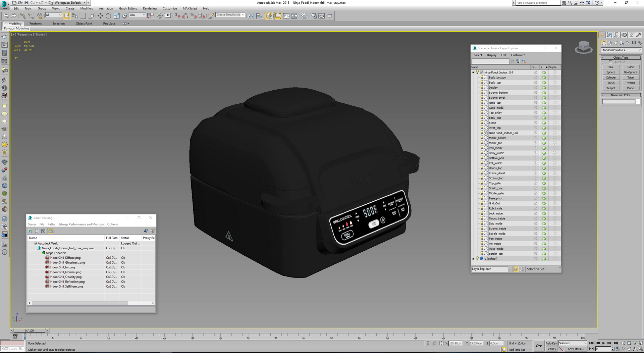Open Render Setup teapot icon
The image size is (644, 353).
[x=314, y=16]
